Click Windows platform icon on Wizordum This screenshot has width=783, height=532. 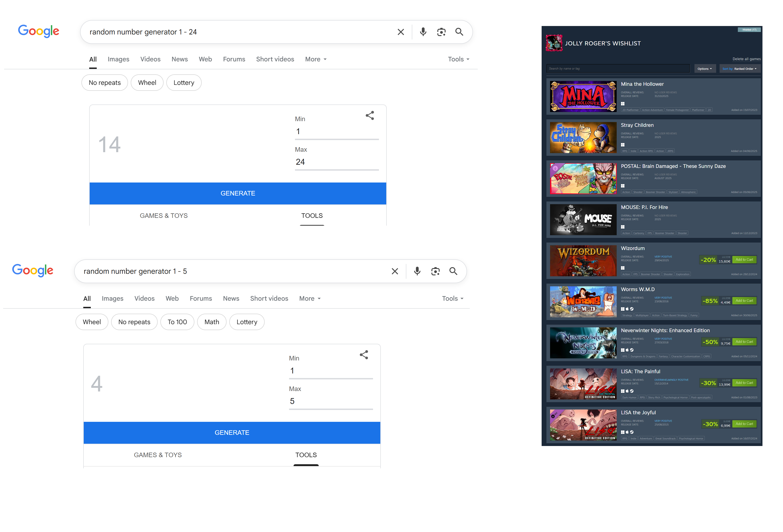click(x=623, y=268)
